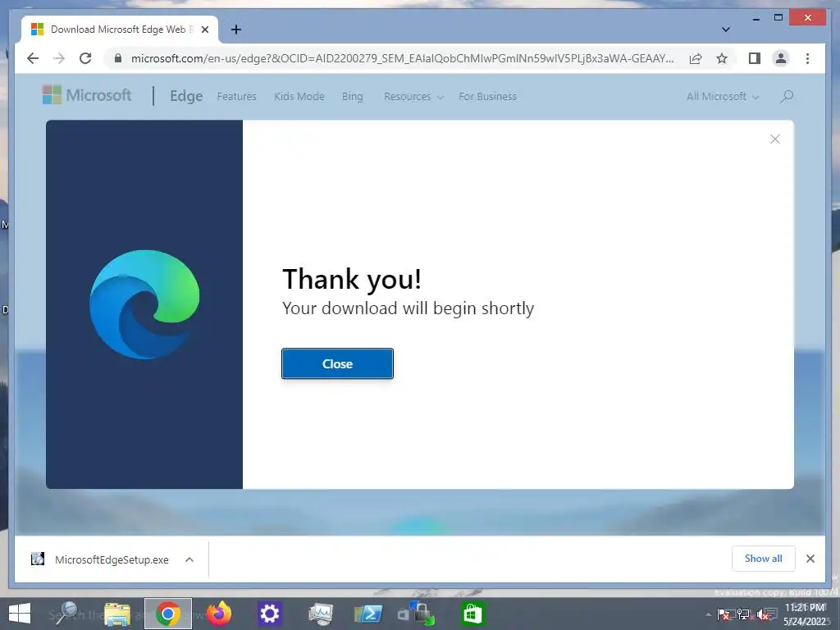Viewport: 840px width, 630px height.
Task: Open Chrome profile avatar menu
Action: (x=781, y=58)
